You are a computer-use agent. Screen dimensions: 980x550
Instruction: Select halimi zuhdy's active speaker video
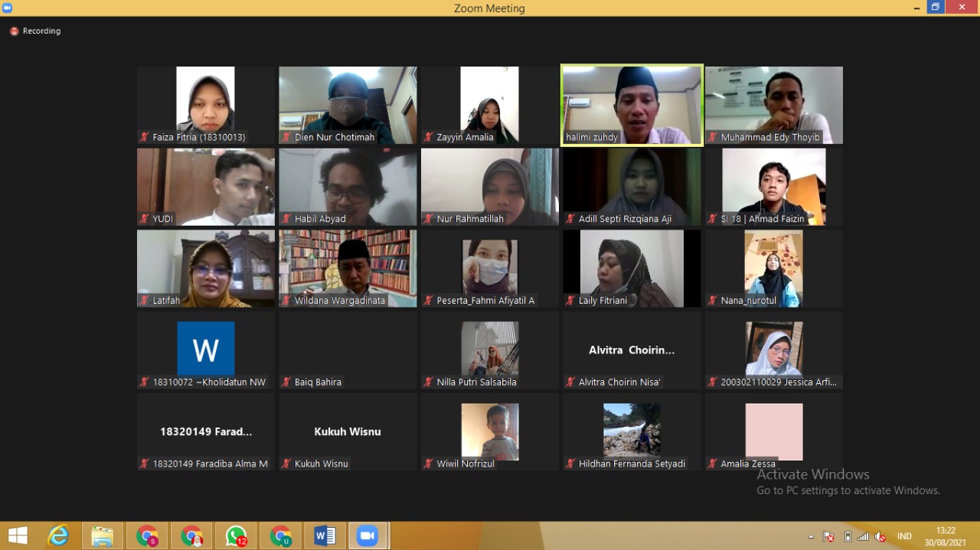tap(632, 105)
